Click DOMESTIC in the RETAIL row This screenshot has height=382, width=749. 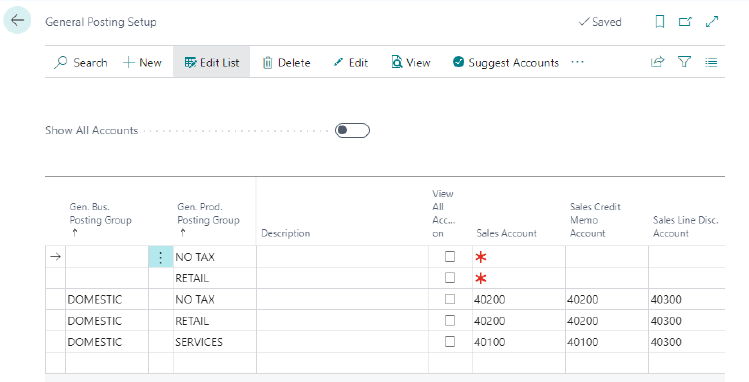[95, 321]
